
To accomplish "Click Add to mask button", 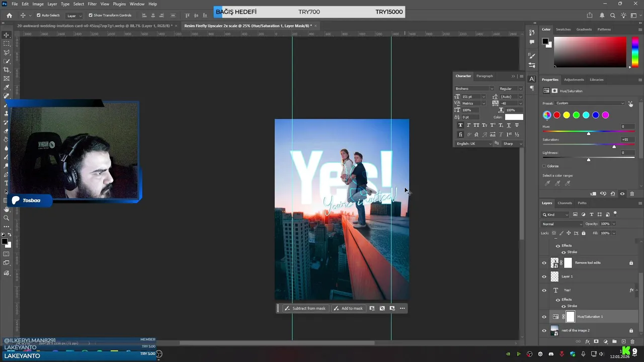I will click(x=348, y=308).
